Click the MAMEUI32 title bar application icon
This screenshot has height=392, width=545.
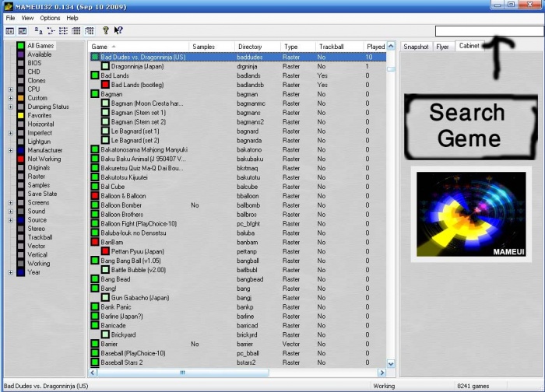pyautogui.click(x=9, y=6)
